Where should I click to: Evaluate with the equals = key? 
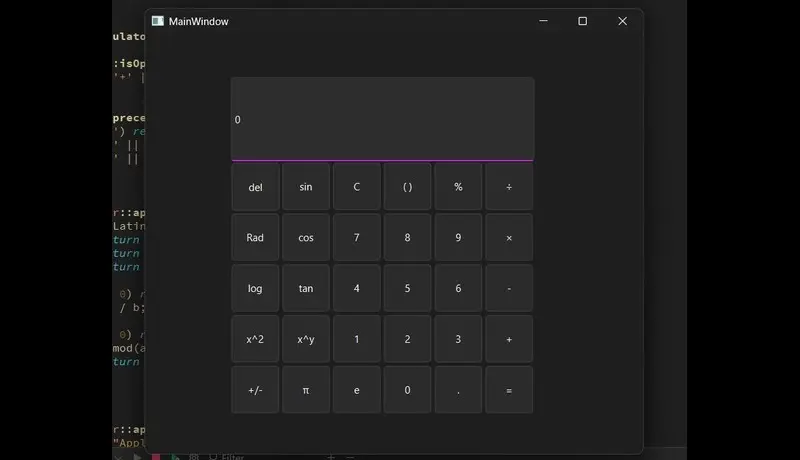(509, 390)
